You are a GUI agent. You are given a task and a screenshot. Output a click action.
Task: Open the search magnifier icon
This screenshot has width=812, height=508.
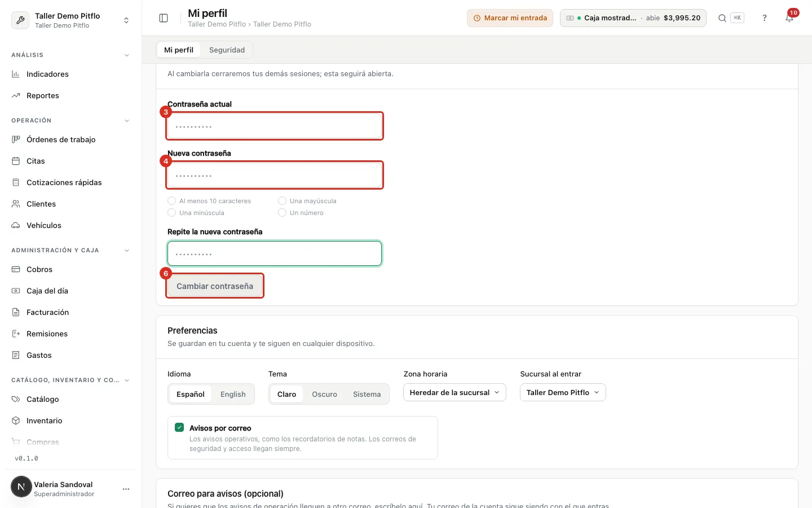pos(722,18)
